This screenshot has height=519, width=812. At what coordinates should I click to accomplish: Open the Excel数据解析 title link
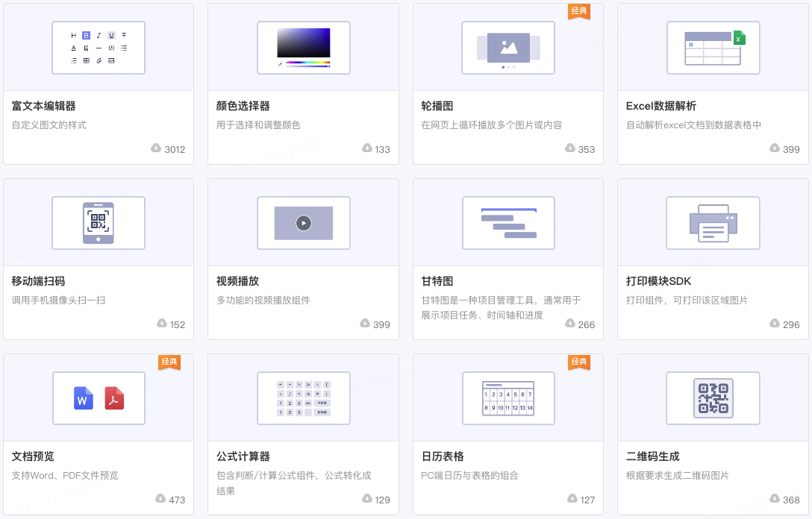click(x=661, y=106)
